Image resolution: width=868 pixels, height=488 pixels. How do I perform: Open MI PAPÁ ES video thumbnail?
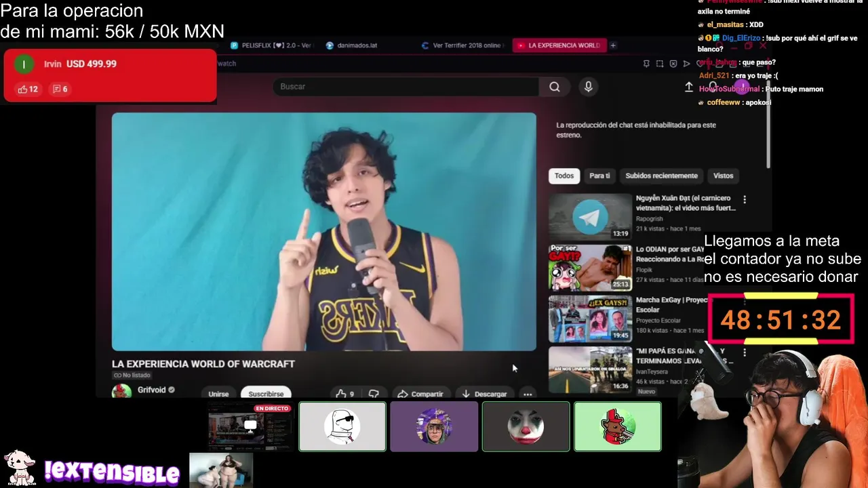click(x=590, y=369)
